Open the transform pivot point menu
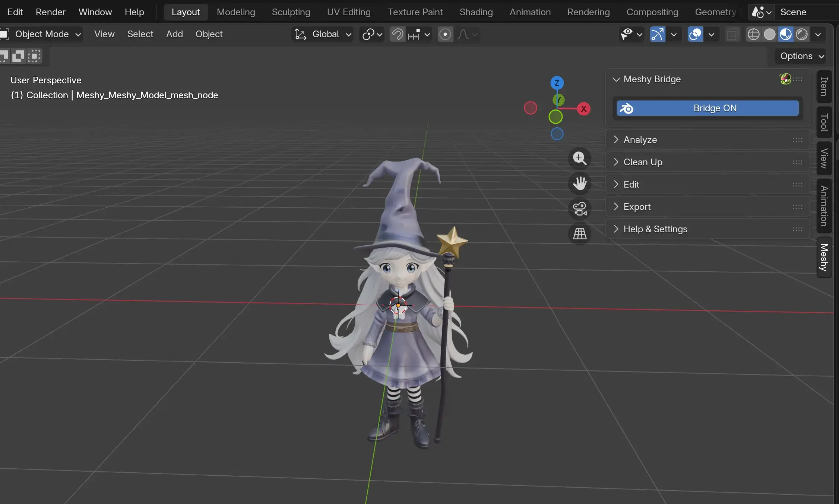Image resolution: width=839 pixels, height=504 pixels. (372, 35)
